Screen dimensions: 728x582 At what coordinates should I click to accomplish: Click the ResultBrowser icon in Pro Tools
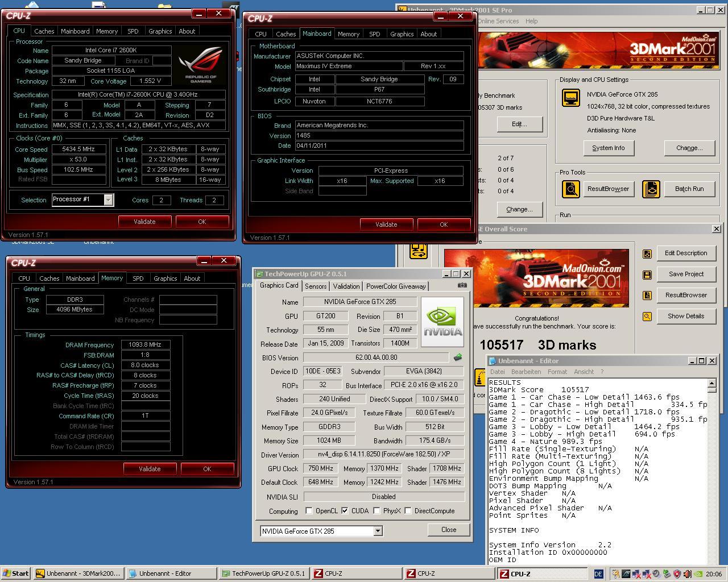coord(571,189)
